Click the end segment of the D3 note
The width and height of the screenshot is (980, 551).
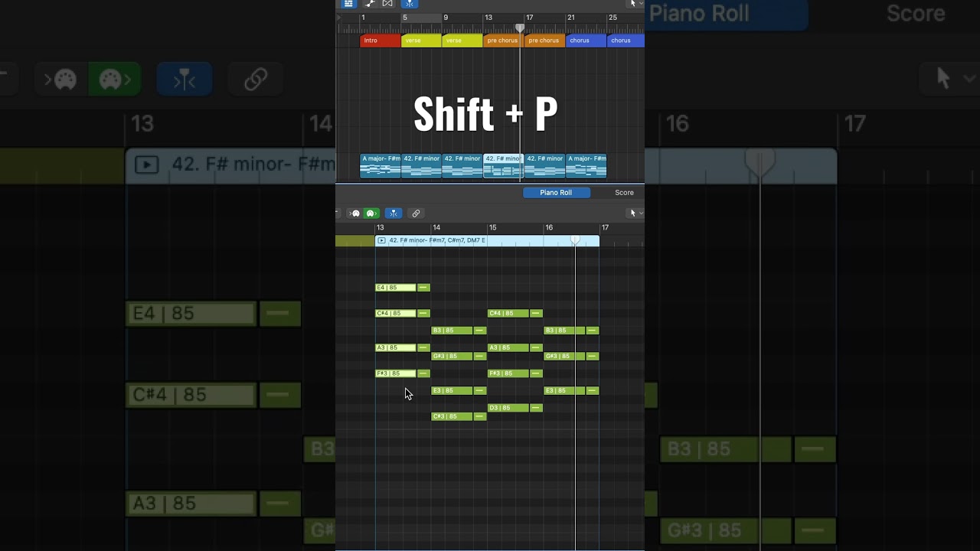[x=536, y=408]
